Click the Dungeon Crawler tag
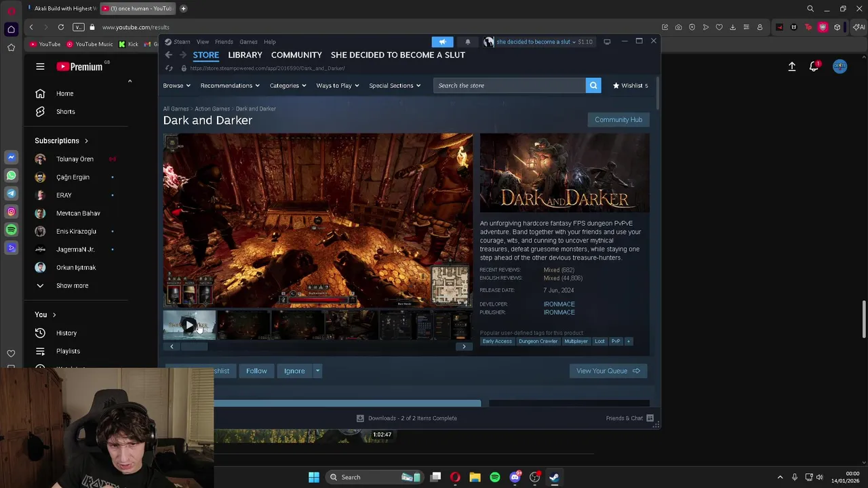Image resolution: width=868 pixels, height=488 pixels. [x=538, y=342]
